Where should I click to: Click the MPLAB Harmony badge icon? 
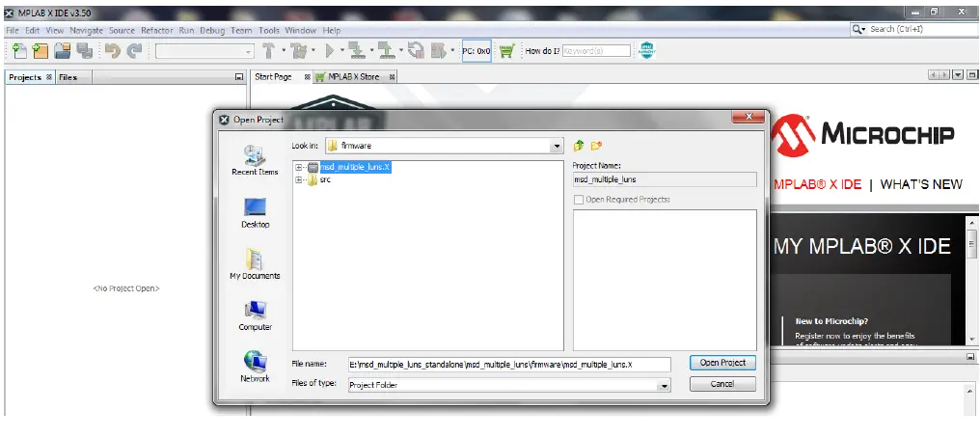click(x=647, y=50)
